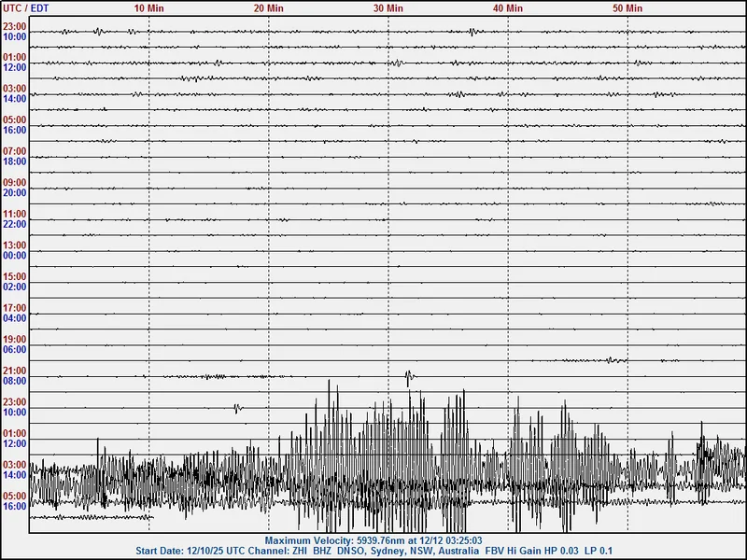Select the 19:00 UTC hour row label

point(14,339)
